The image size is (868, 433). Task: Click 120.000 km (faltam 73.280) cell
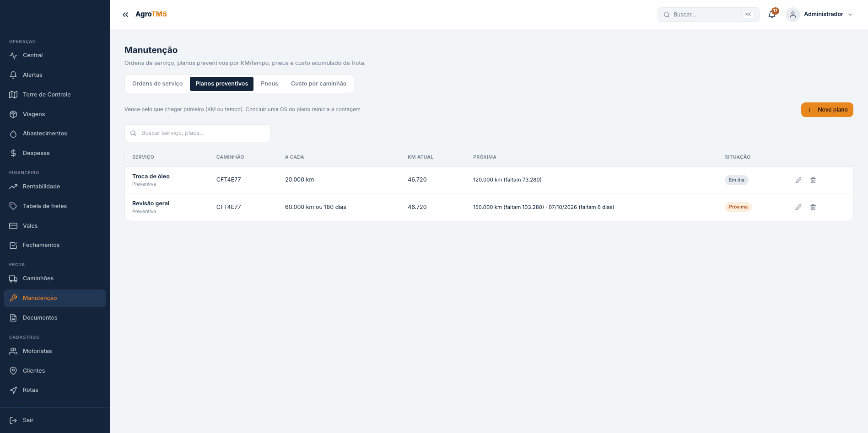click(x=507, y=180)
